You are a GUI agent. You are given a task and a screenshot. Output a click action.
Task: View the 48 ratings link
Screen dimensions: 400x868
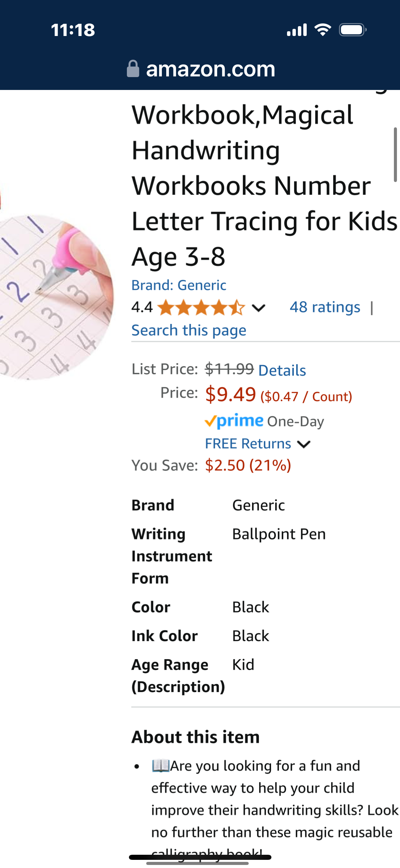[325, 307]
